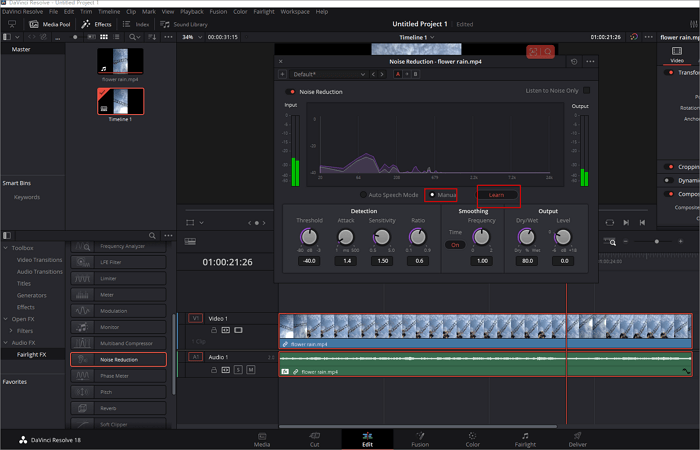Screen dimensions: 700x450
Task: Select the Limiter audio effect
Action: 118,278
